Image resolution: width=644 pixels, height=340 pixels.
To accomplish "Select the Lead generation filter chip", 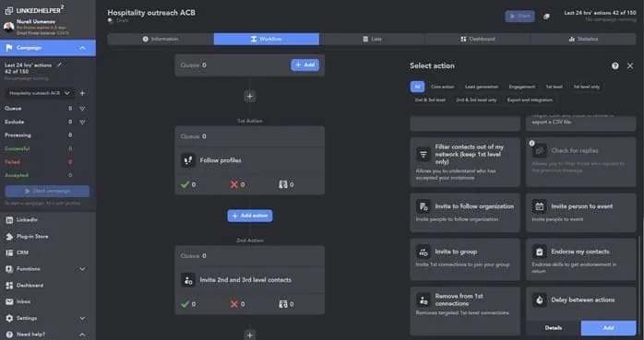I will tap(482, 87).
